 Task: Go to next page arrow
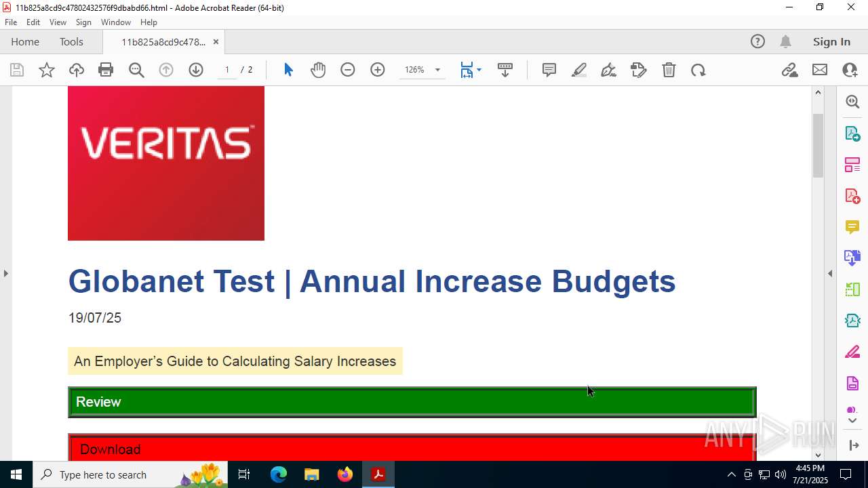(x=196, y=70)
